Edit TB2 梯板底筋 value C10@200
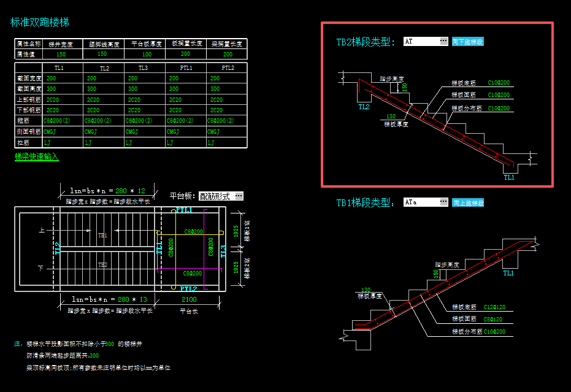 499,83
